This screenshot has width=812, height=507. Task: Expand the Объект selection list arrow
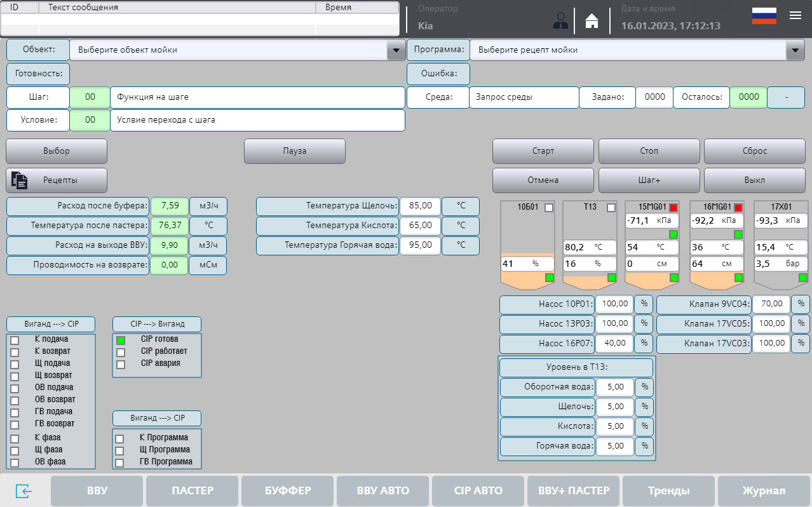coord(396,50)
